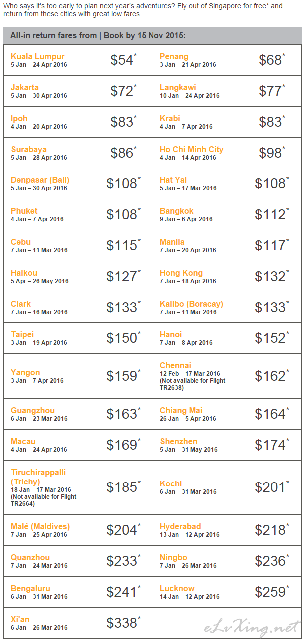
Task: Click the Tiruchirappalli (Trichy) destination
Action: (x=38, y=477)
